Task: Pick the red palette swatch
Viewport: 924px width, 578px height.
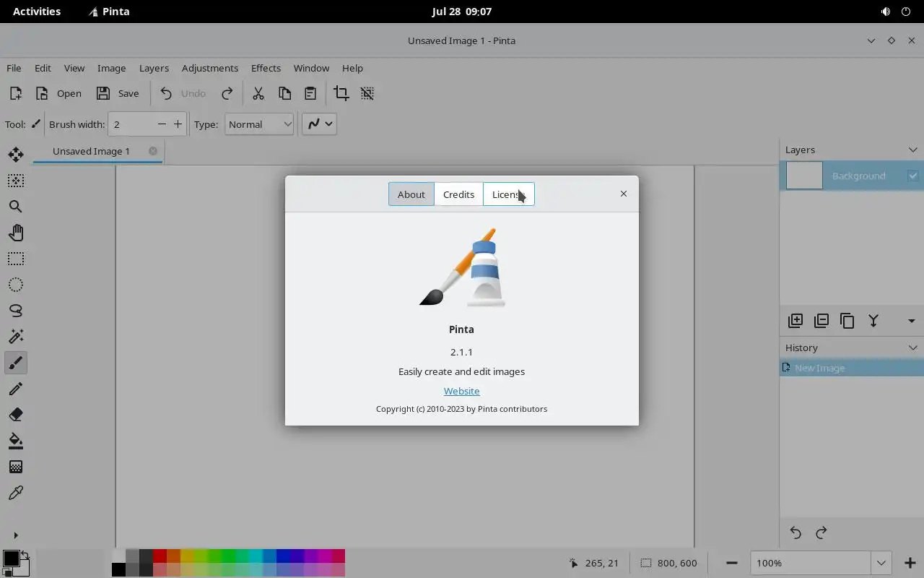Action: (160, 556)
